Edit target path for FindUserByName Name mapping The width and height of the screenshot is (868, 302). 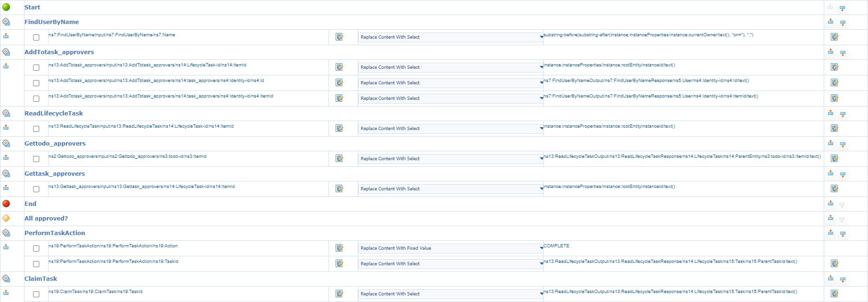click(x=339, y=37)
